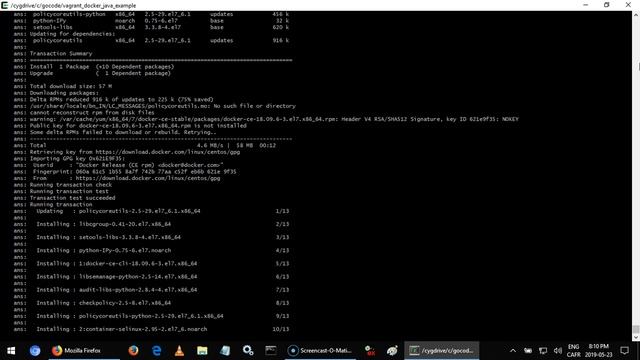The image size is (640, 360).
Task: Switch to the Mozilla Firefox taskbar window
Action: (x=84, y=351)
